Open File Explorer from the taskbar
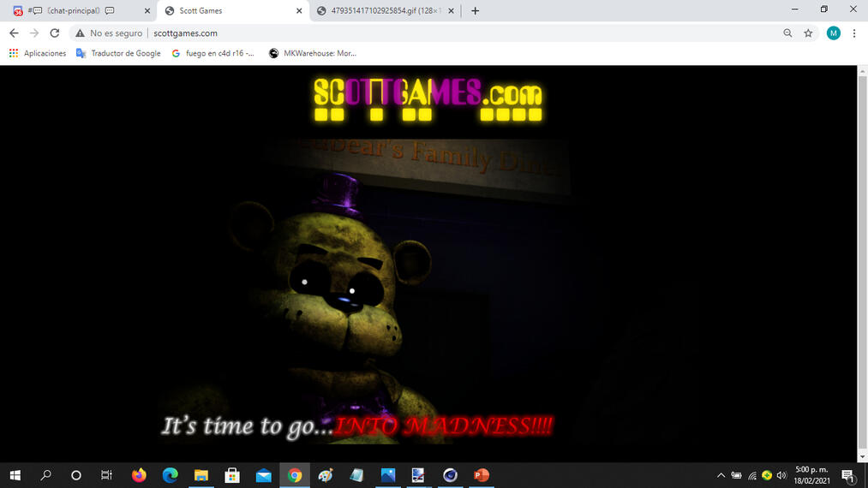Image resolution: width=868 pixels, height=488 pixels. 201,475
